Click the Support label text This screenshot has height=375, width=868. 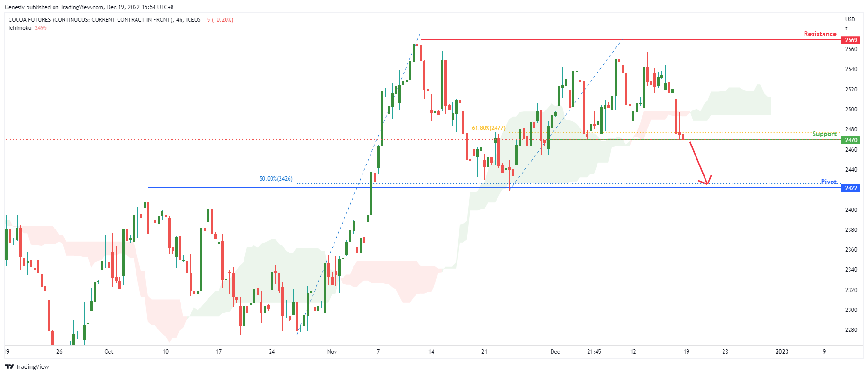(x=824, y=134)
